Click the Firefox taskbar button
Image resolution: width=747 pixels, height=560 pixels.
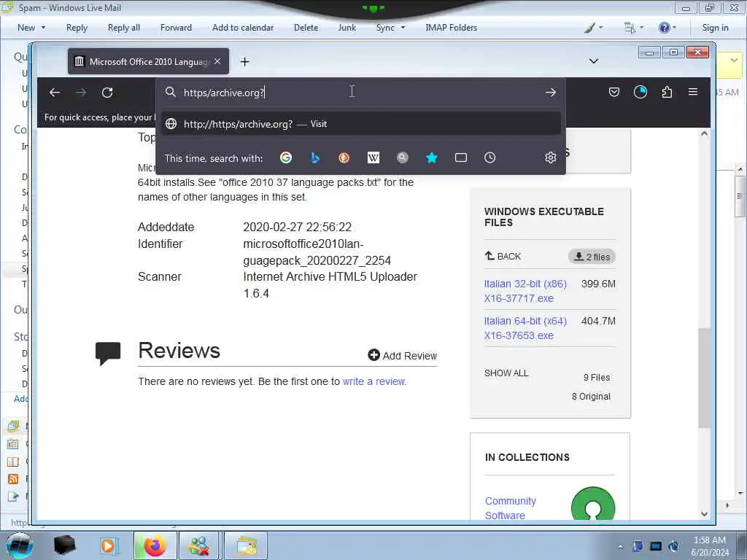(x=155, y=545)
